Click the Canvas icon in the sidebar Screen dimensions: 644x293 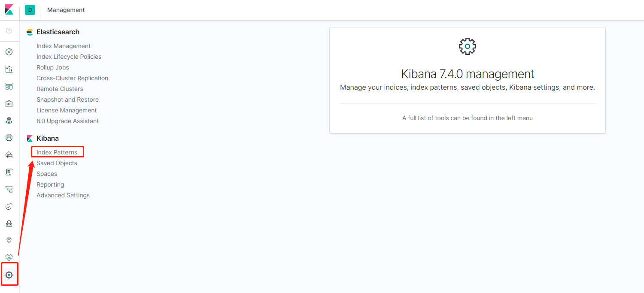tap(9, 103)
